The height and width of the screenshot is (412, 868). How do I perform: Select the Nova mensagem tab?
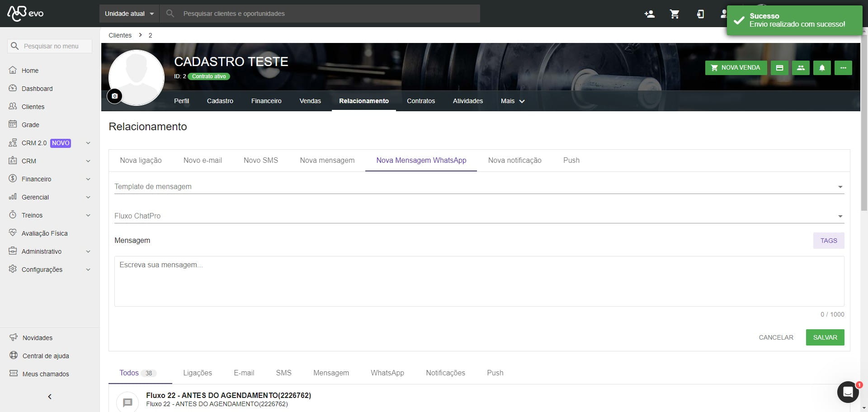pyautogui.click(x=327, y=160)
